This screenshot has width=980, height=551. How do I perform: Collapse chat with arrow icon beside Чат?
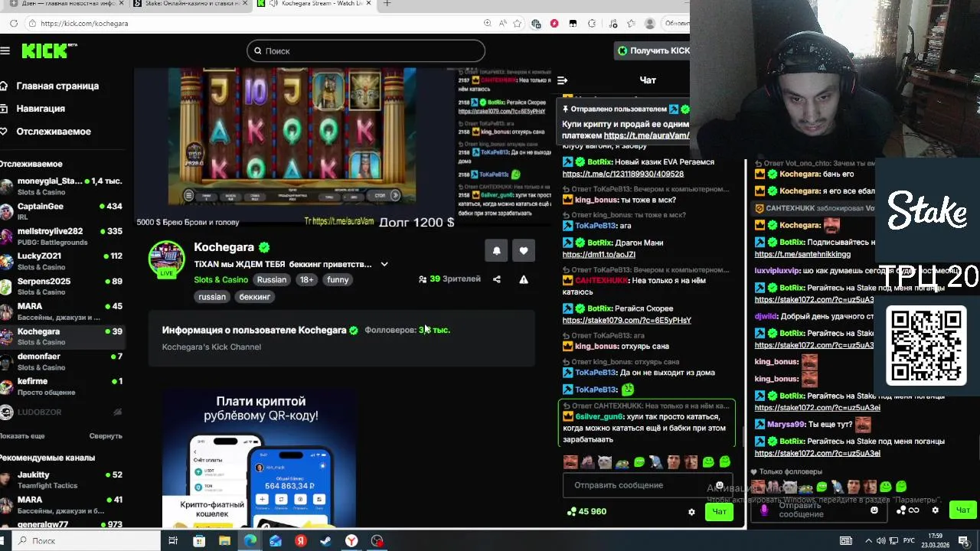562,80
